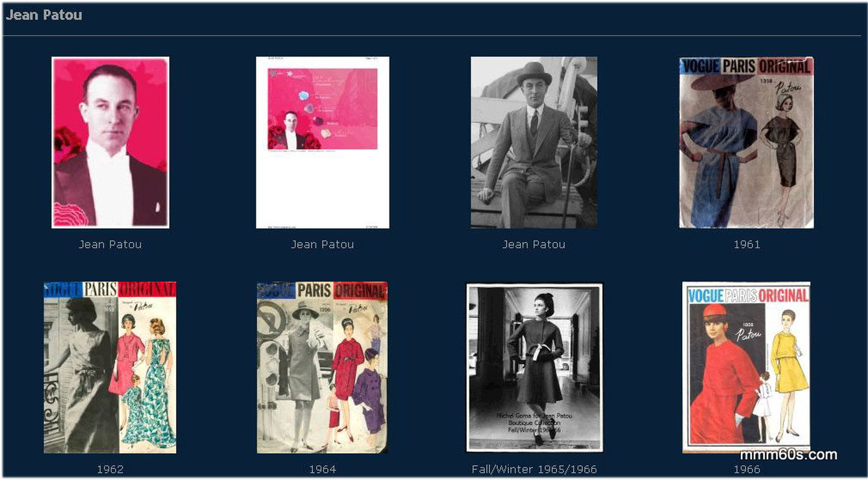Open the 1962 Vogue pattern thumbnail
Viewport: 868px width, 480px height.
[110, 367]
